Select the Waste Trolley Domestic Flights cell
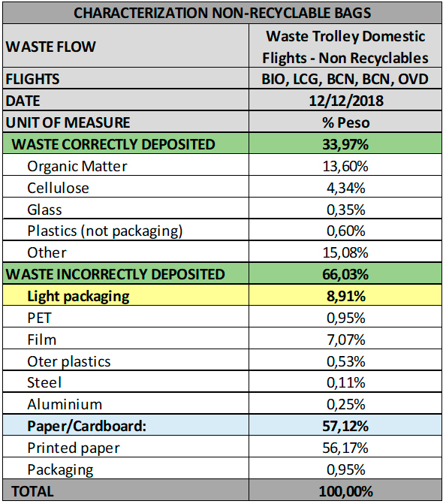 (345, 46)
